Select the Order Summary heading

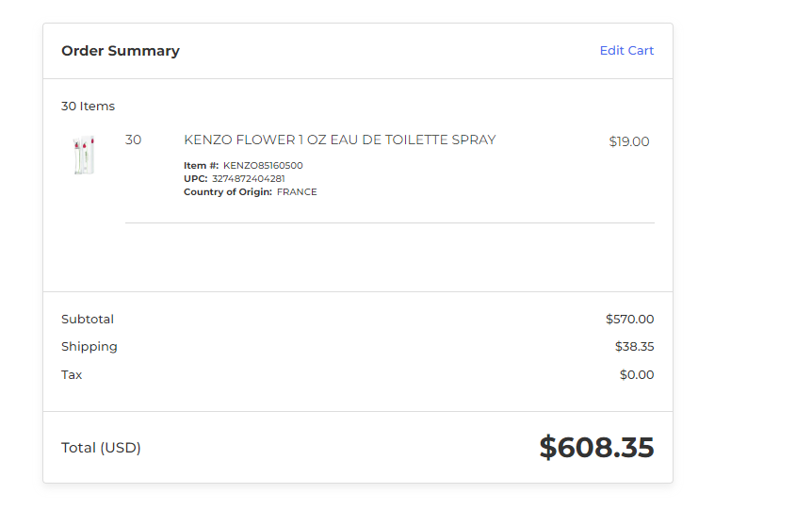(x=121, y=51)
